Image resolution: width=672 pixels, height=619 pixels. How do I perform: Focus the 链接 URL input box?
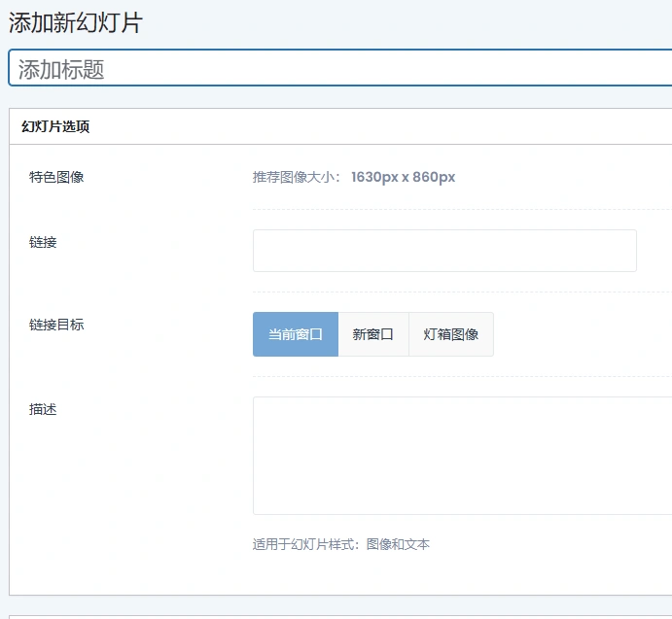[444, 251]
